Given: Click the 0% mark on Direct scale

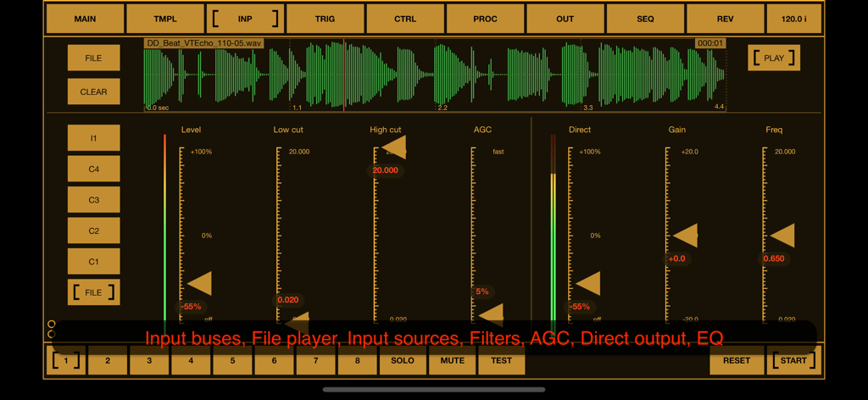Looking at the screenshot, I should point(595,236).
